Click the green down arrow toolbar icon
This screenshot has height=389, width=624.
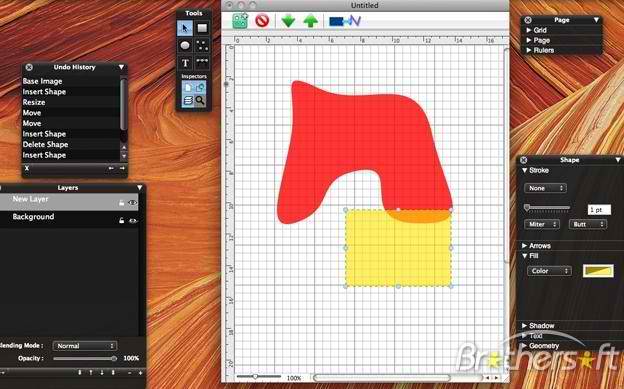tap(288, 21)
